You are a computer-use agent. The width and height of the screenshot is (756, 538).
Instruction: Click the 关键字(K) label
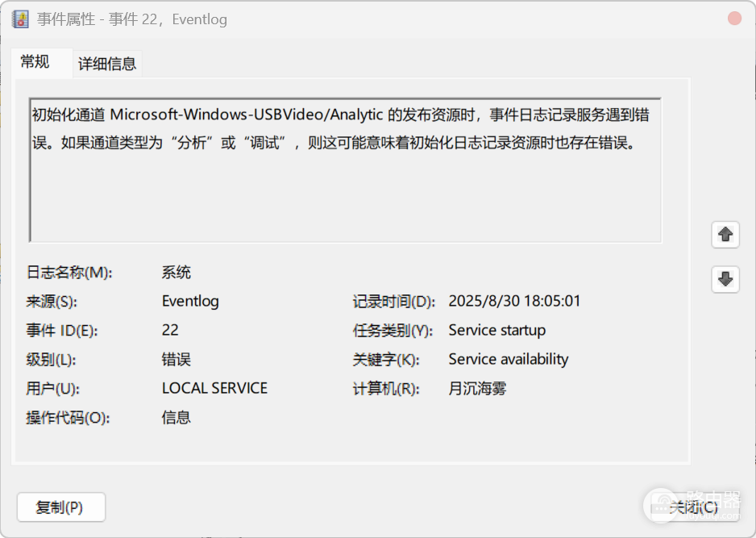386,360
